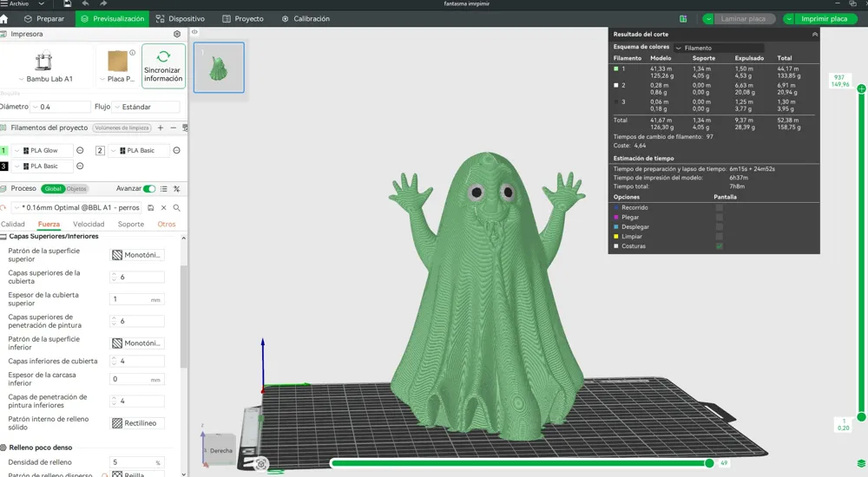The height and width of the screenshot is (477, 868).
Task: Open printer settings gear icon
Action: [x=177, y=34]
